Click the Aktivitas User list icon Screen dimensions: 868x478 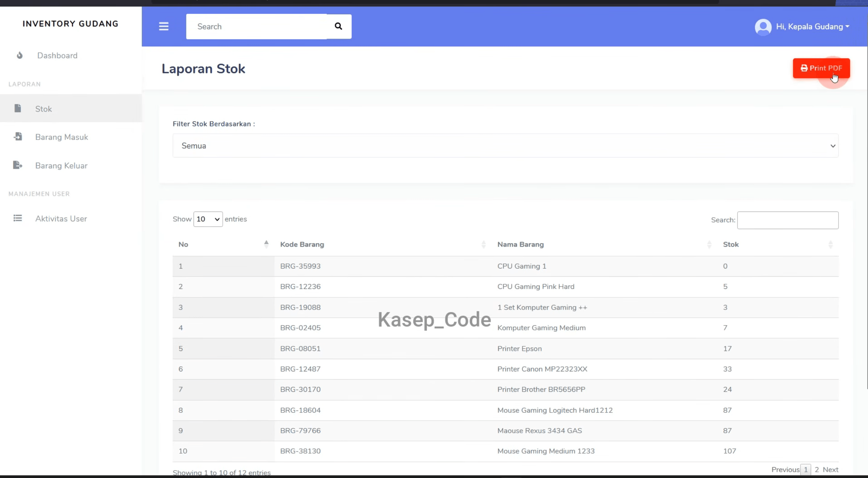(18, 218)
